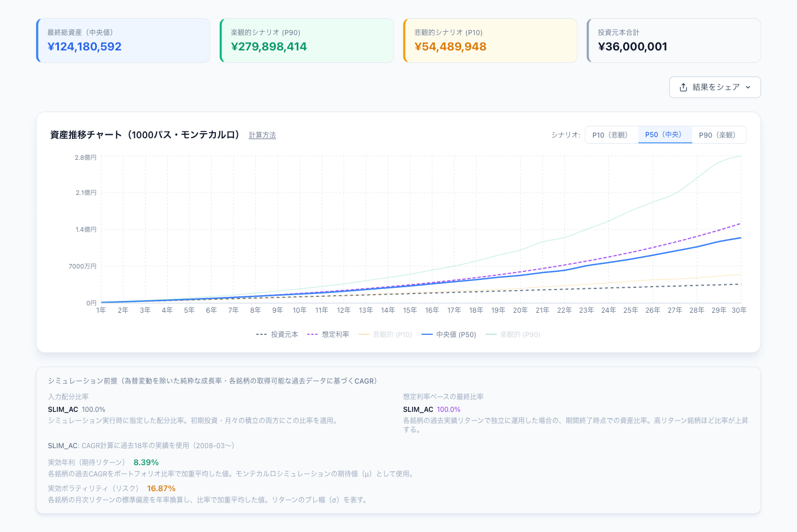Click the 20年 x-axis label

pos(521,310)
